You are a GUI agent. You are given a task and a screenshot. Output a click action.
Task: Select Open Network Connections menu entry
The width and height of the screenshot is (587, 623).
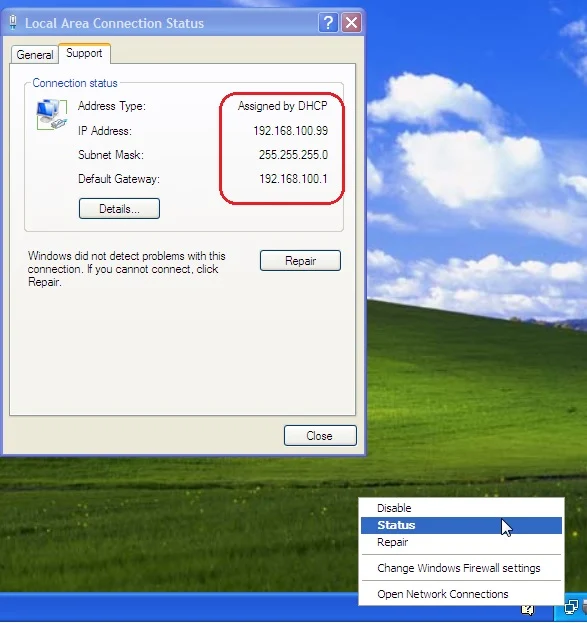[x=461, y=594]
